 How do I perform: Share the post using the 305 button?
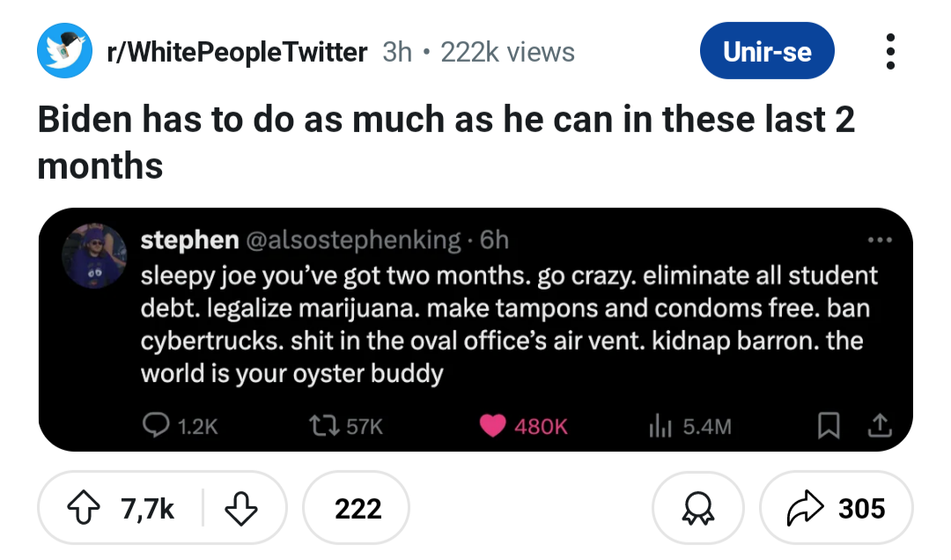pyautogui.click(x=836, y=508)
